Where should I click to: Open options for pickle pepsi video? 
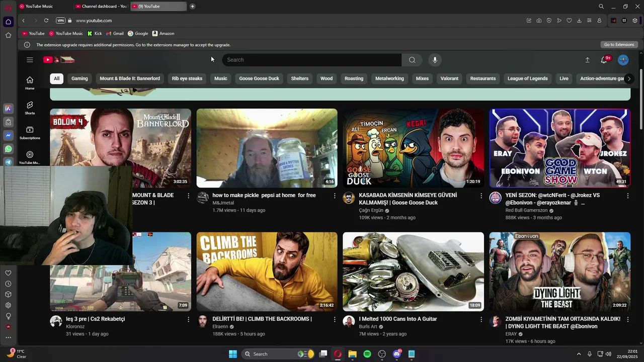tap(335, 196)
